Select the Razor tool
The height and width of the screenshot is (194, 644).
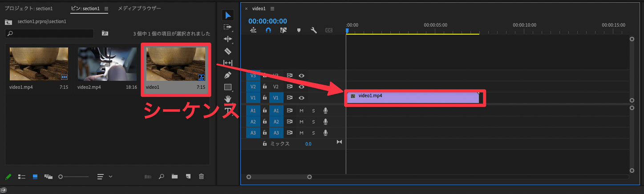228,51
